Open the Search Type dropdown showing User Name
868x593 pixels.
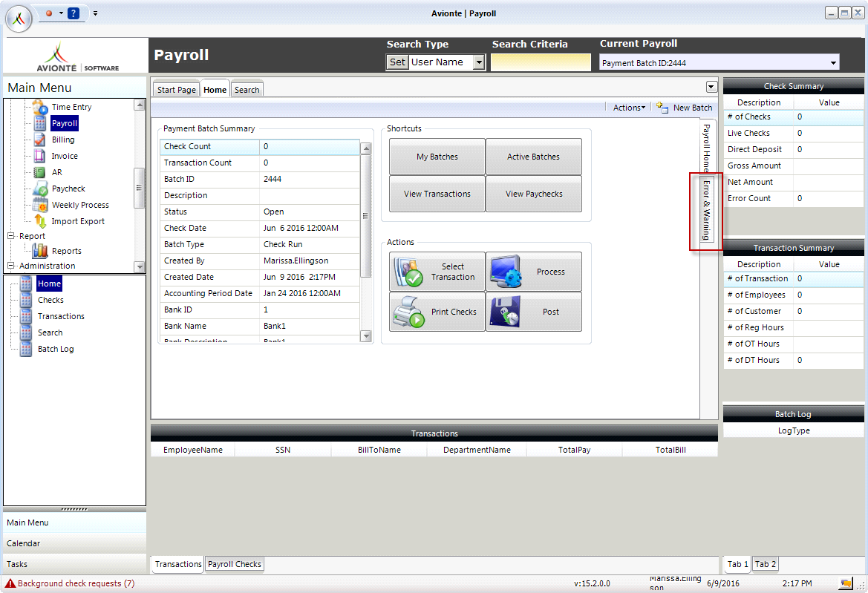click(479, 62)
